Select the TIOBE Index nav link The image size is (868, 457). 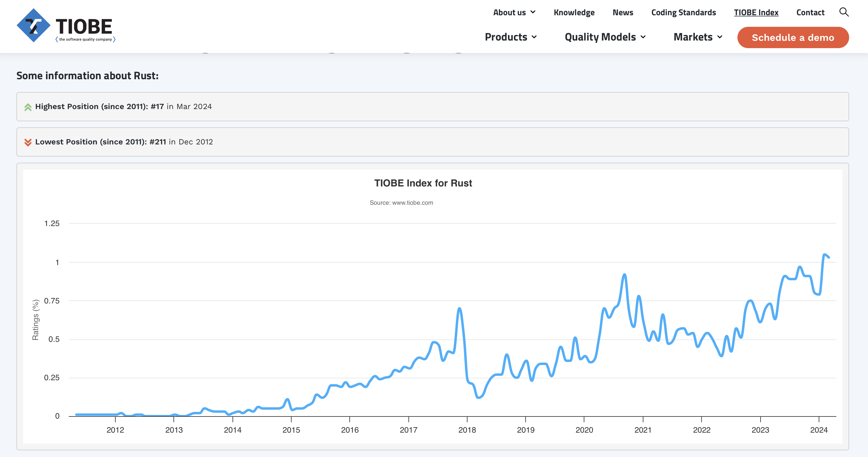tap(756, 12)
